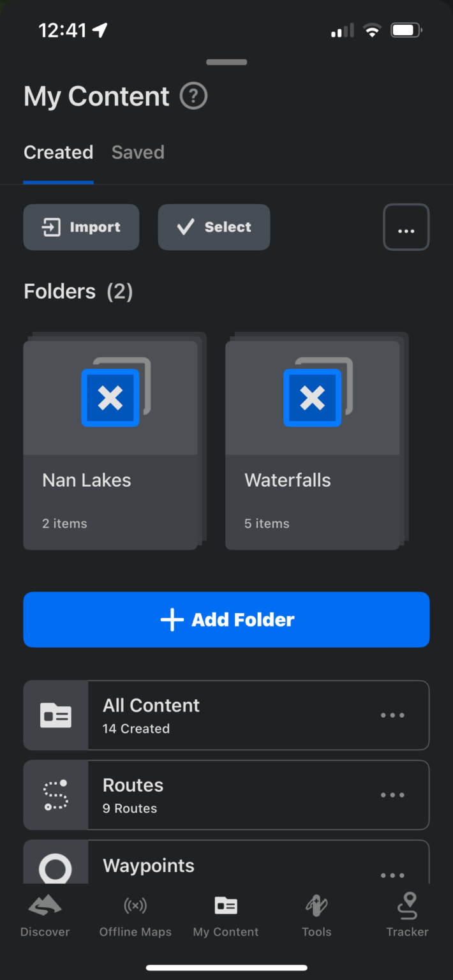Switch to the Saved tab

coord(138,152)
